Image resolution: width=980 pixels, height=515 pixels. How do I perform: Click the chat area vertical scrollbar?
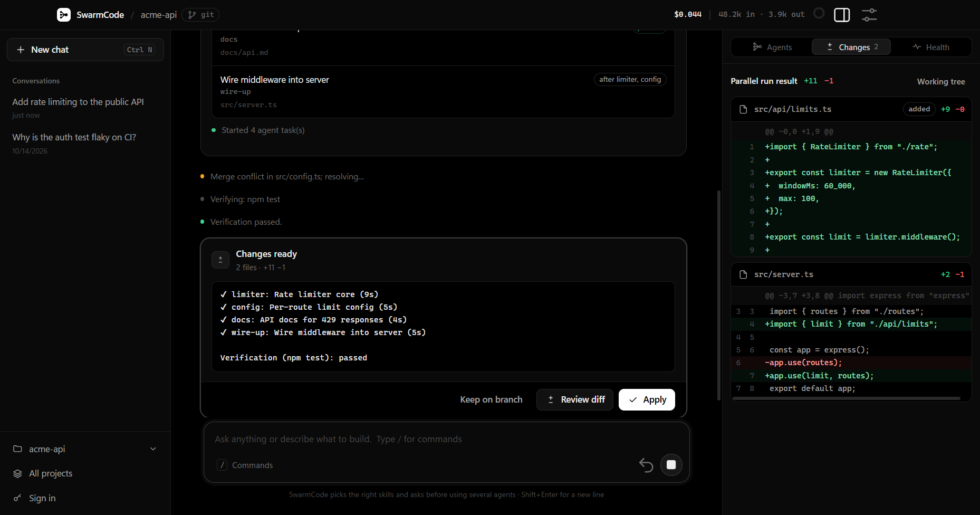point(718,295)
